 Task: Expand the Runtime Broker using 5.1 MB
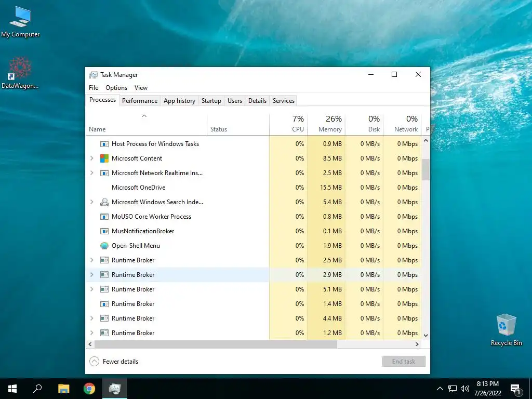tap(91, 289)
